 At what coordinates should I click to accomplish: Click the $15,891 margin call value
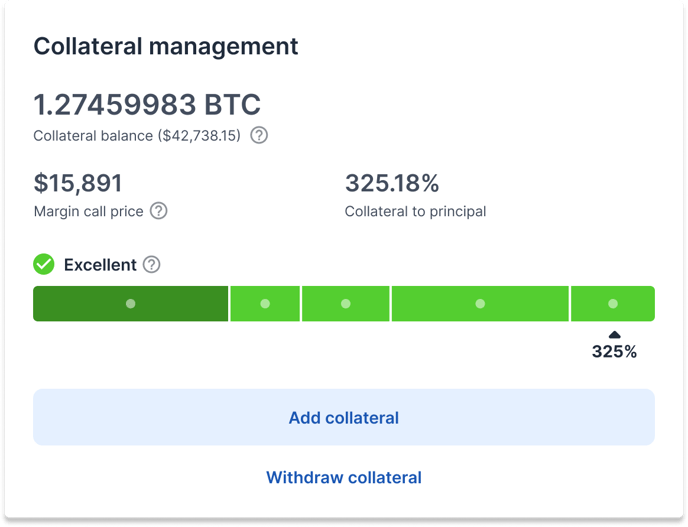[x=78, y=183]
